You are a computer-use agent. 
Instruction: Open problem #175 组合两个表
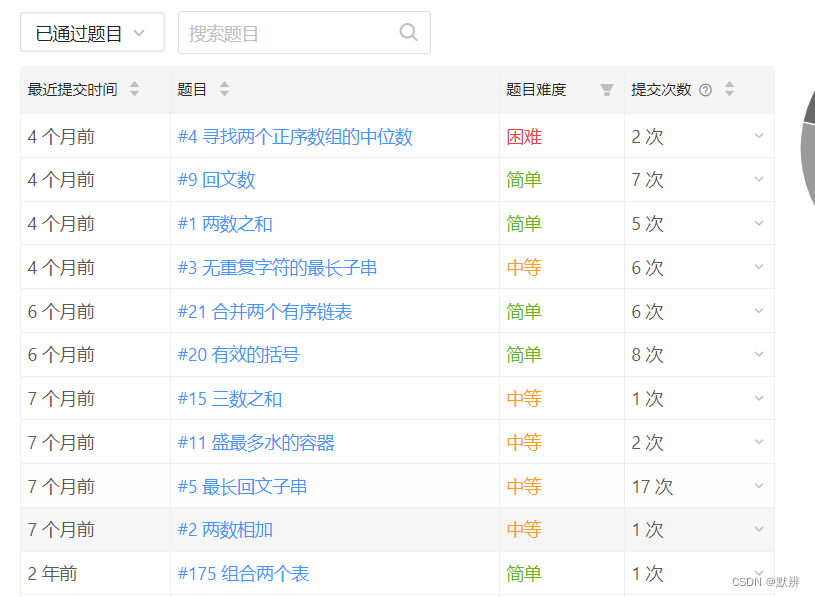coord(243,574)
